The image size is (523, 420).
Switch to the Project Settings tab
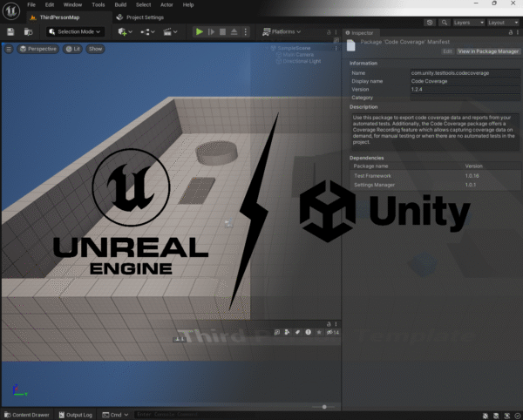144,17
